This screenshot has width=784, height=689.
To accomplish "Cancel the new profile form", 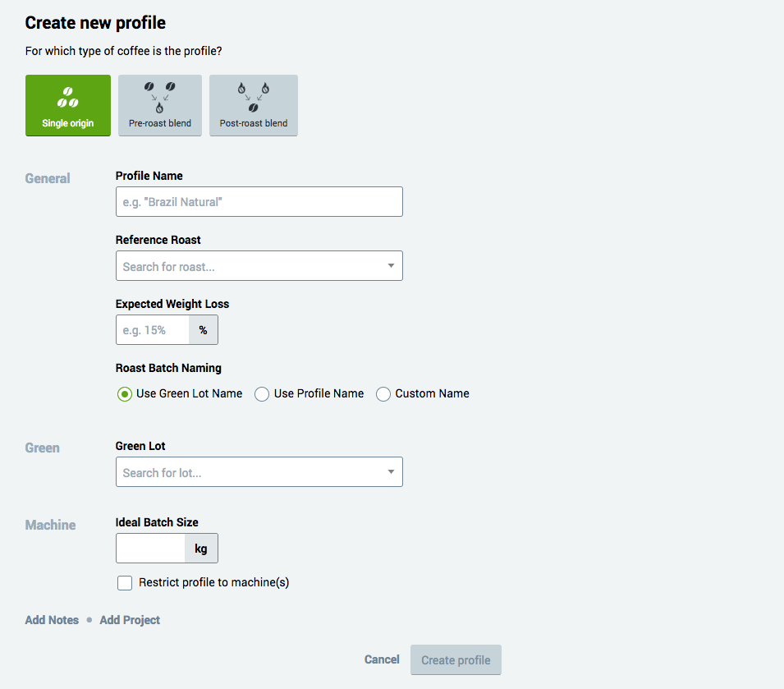I will pyautogui.click(x=382, y=659).
